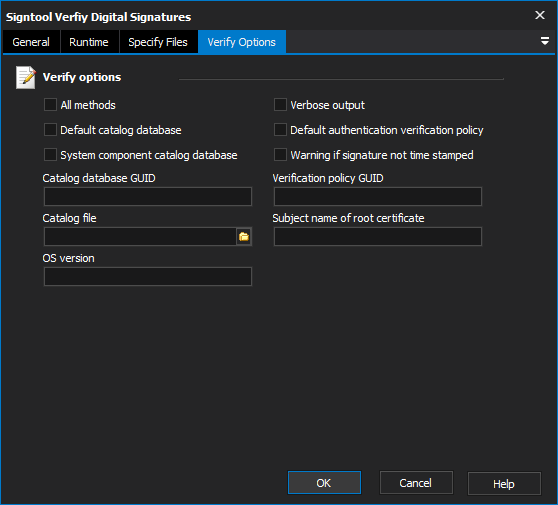Focus the OS version input
The image size is (558, 505).
pyautogui.click(x=148, y=277)
